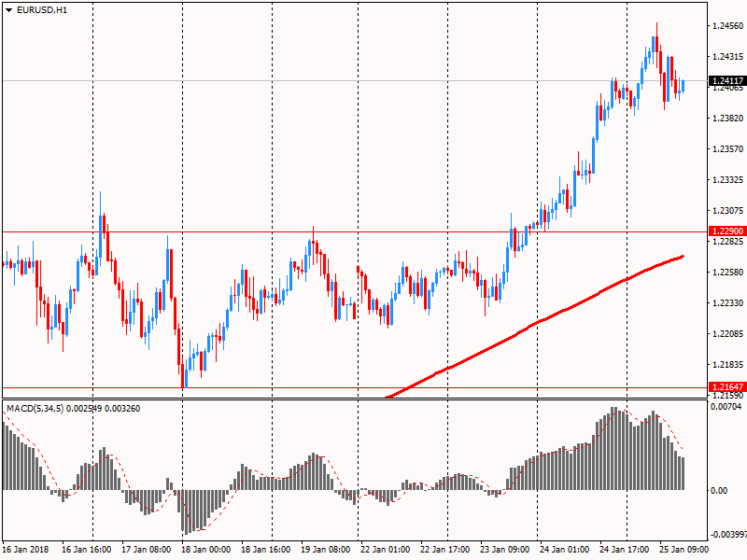Click the 24 Jan 17:00 time label

tap(625, 549)
